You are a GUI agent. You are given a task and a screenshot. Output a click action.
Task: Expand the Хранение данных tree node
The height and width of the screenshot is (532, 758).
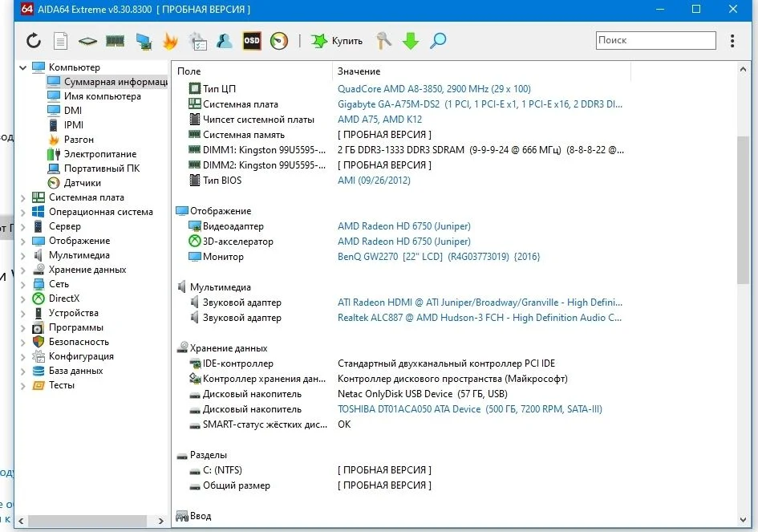point(22,270)
